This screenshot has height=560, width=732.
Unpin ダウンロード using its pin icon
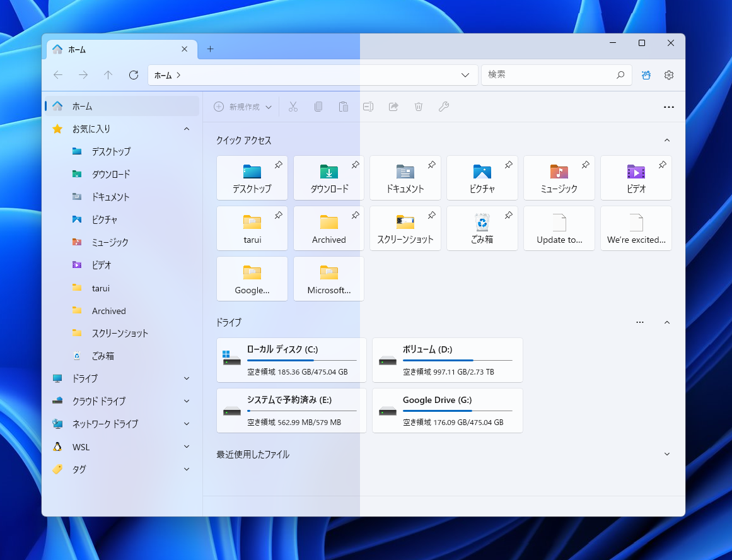[x=355, y=165]
